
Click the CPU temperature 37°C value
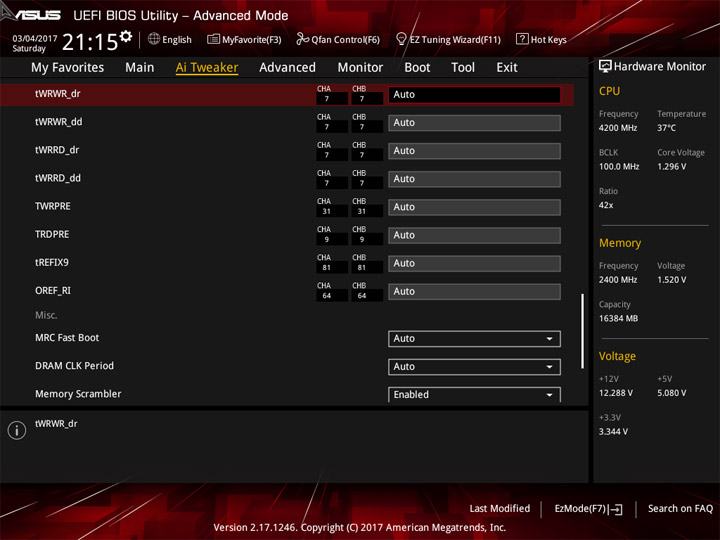[x=666, y=128]
